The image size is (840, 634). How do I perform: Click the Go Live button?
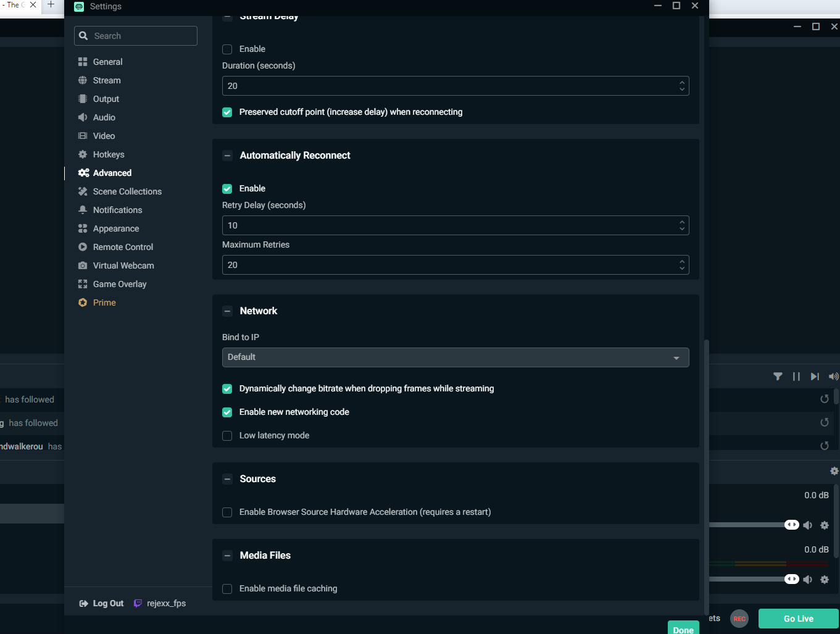[x=798, y=619]
